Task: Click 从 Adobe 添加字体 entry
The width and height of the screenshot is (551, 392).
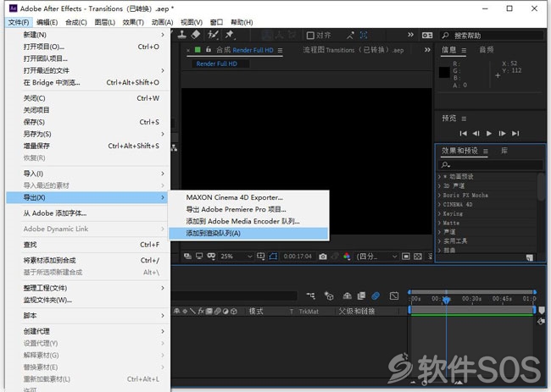Action: (x=88, y=213)
